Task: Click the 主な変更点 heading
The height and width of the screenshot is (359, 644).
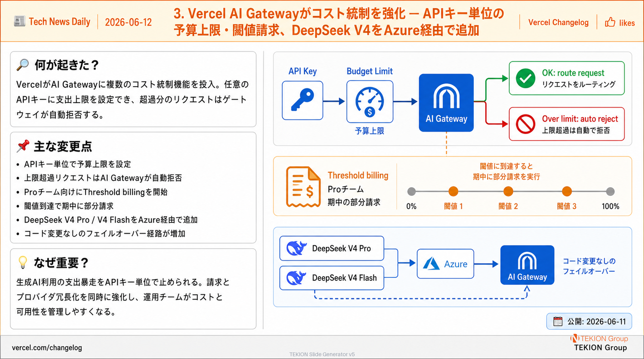Action: coord(63,146)
